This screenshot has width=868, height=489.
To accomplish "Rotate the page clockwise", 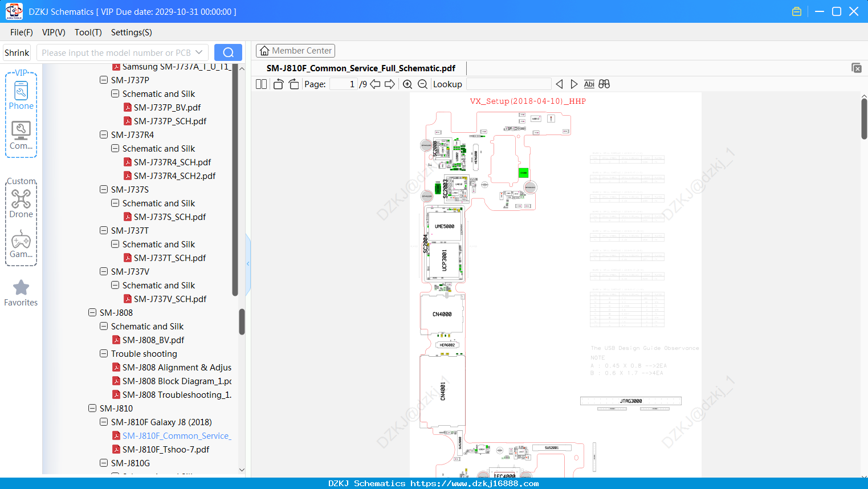I will [294, 84].
